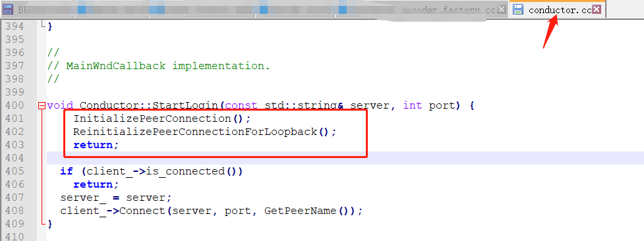Place cursor on empty highlighted line 404

click(x=345, y=158)
